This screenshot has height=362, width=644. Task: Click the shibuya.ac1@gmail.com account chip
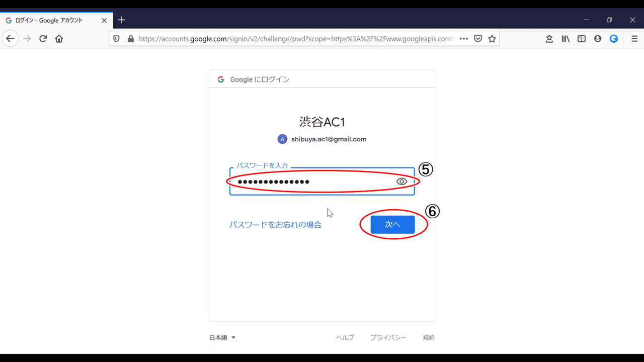[x=322, y=139]
